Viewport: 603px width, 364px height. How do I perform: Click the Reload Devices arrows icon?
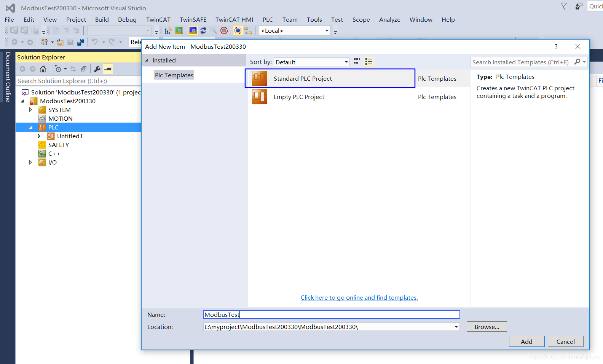click(x=203, y=30)
